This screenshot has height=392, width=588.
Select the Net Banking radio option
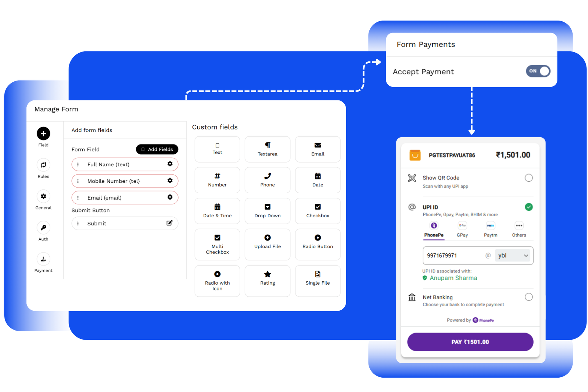click(x=528, y=297)
